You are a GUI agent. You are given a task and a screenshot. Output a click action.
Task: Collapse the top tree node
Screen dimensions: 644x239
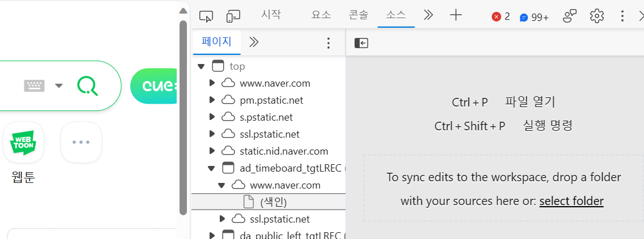coord(201,66)
